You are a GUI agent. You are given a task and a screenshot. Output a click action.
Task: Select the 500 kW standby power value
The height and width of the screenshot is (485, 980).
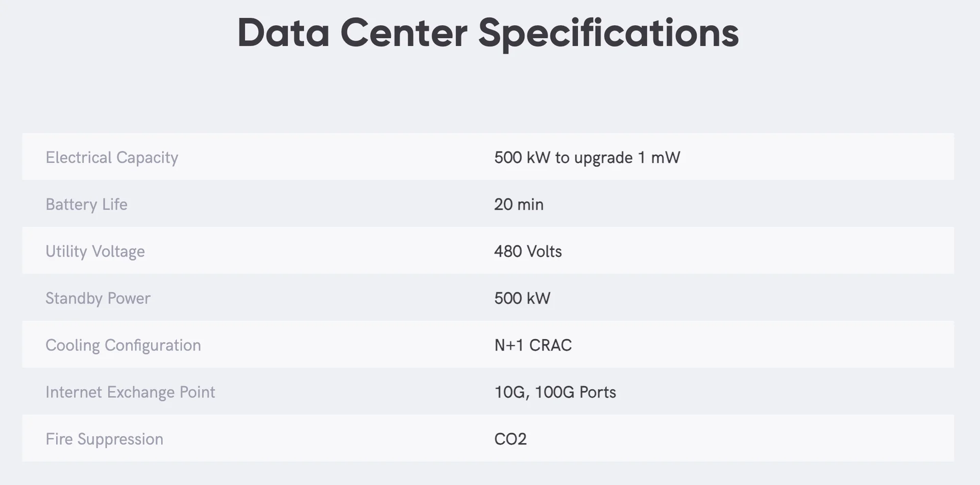tap(522, 298)
